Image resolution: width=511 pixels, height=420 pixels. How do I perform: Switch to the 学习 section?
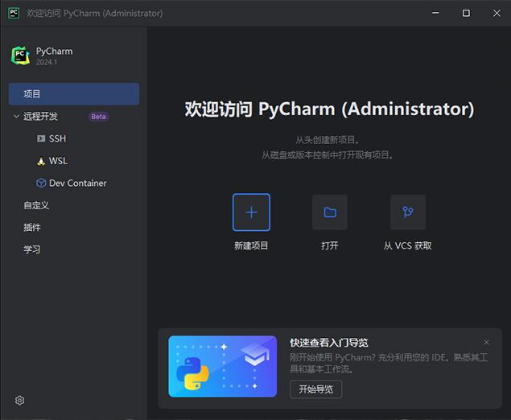[x=32, y=249]
